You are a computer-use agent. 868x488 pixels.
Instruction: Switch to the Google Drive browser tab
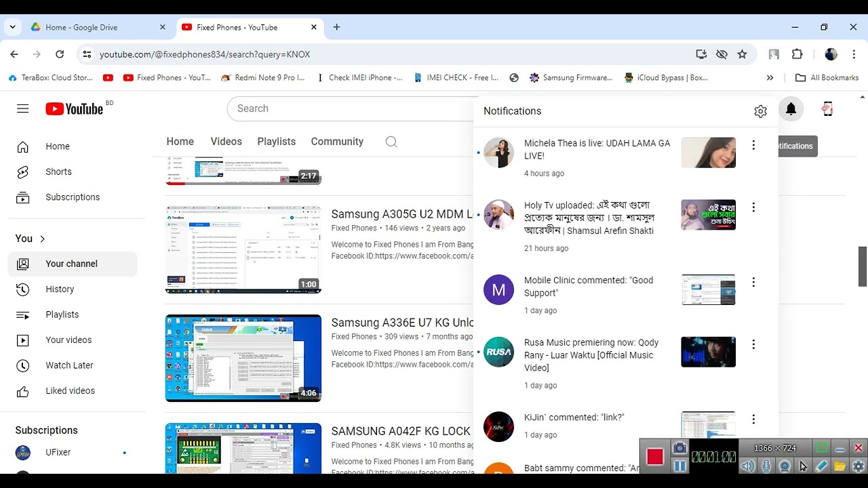pyautogui.click(x=98, y=27)
